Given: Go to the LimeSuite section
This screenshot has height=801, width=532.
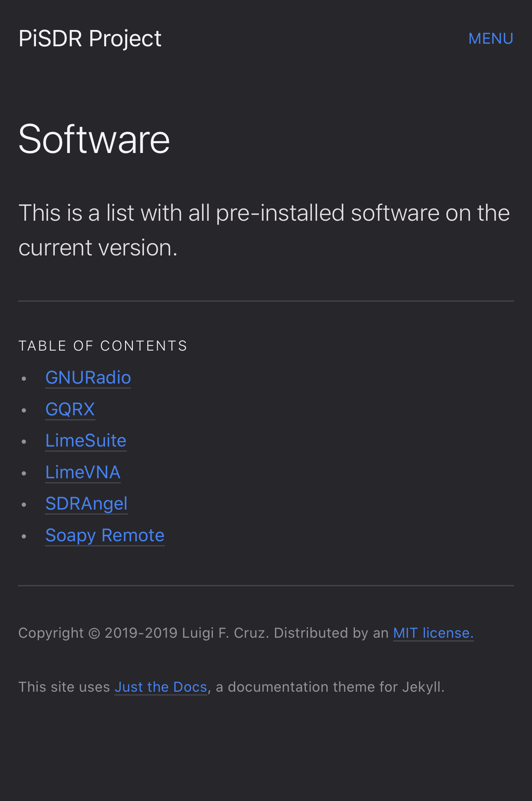Looking at the screenshot, I should [86, 441].
